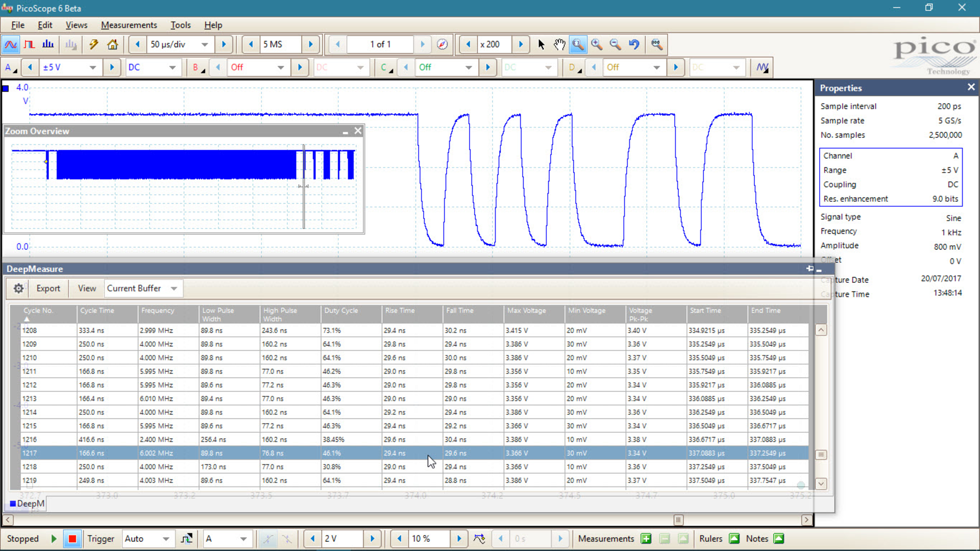The width and height of the screenshot is (980, 551).
Task: Click the Home capture setup icon
Action: 112,45
